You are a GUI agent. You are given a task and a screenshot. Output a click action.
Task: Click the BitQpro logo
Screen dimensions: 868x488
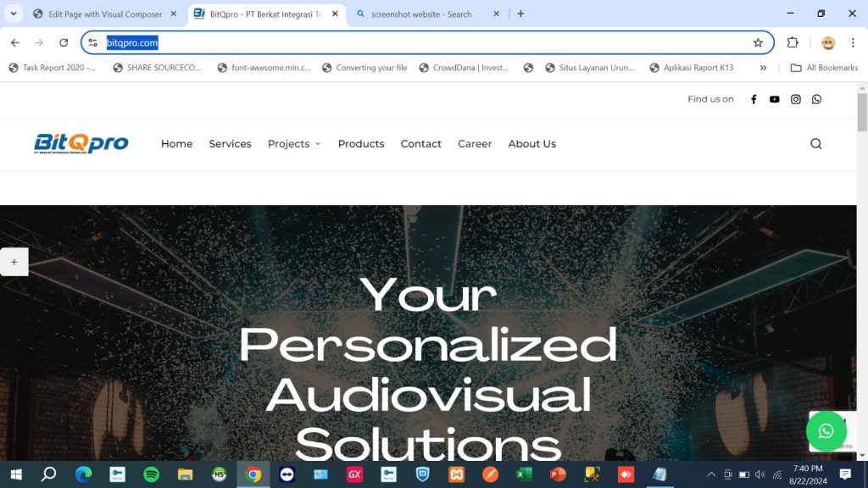pyautogui.click(x=81, y=143)
